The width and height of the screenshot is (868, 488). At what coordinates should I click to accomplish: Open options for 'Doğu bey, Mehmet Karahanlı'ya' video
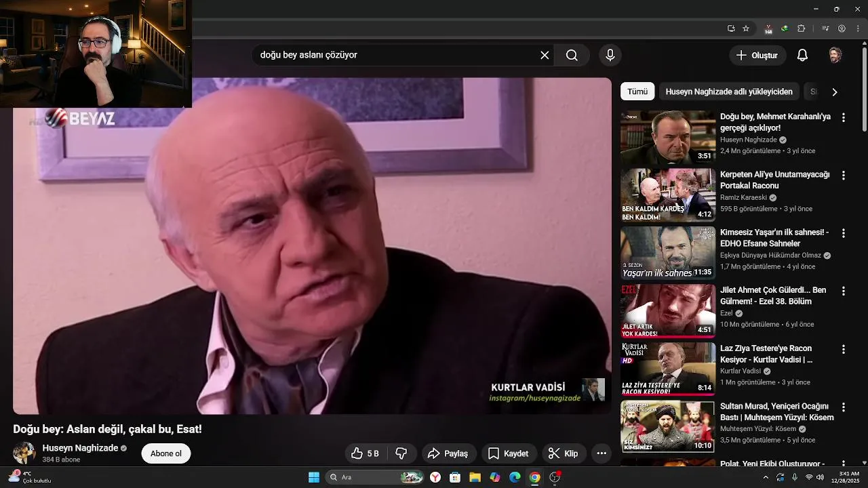pyautogui.click(x=844, y=117)
